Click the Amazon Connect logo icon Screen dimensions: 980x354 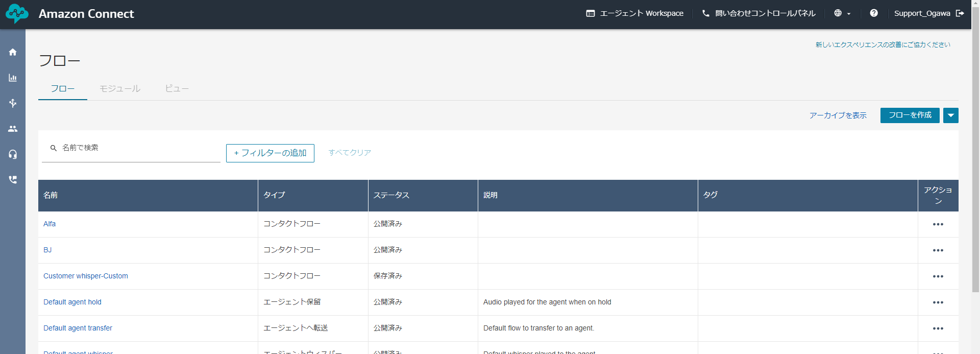[17, 14]
